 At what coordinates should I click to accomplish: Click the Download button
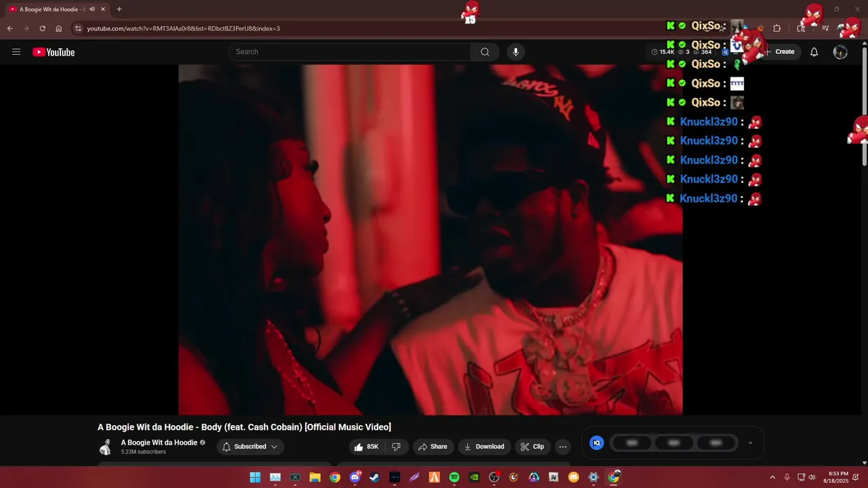click(x=484, y=447)
